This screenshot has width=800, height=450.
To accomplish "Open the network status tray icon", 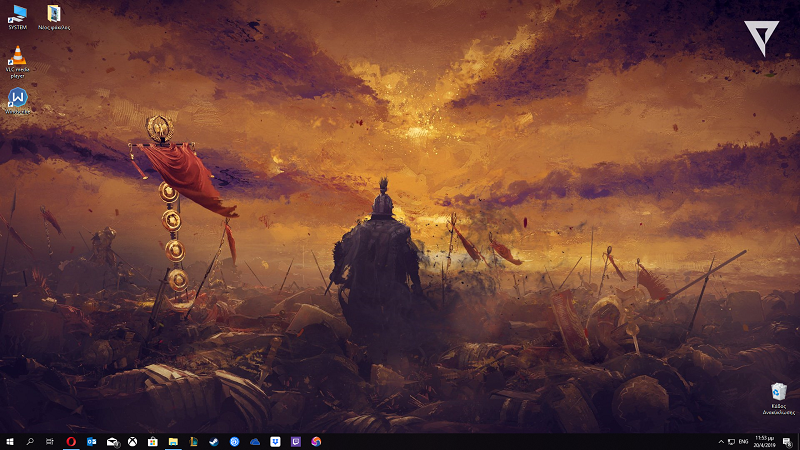I will [732, 442].
